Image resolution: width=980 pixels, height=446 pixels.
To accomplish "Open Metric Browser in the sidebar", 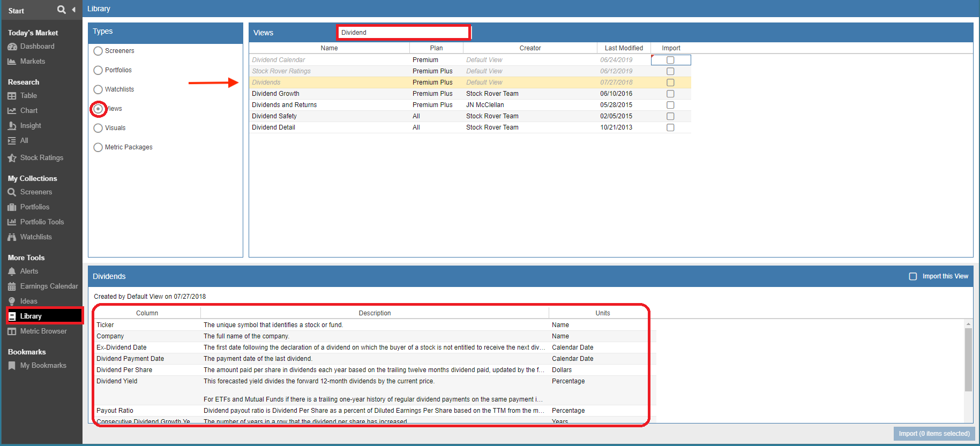I will point(43,331).
